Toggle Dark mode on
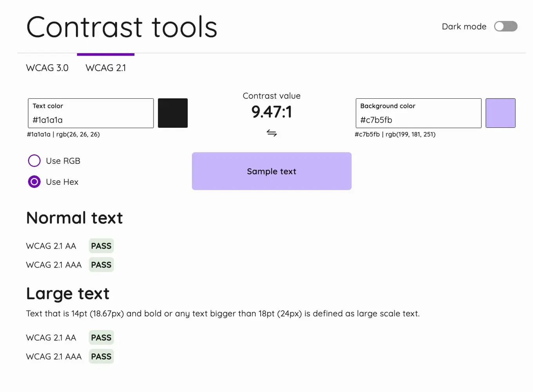 point(506,26)
